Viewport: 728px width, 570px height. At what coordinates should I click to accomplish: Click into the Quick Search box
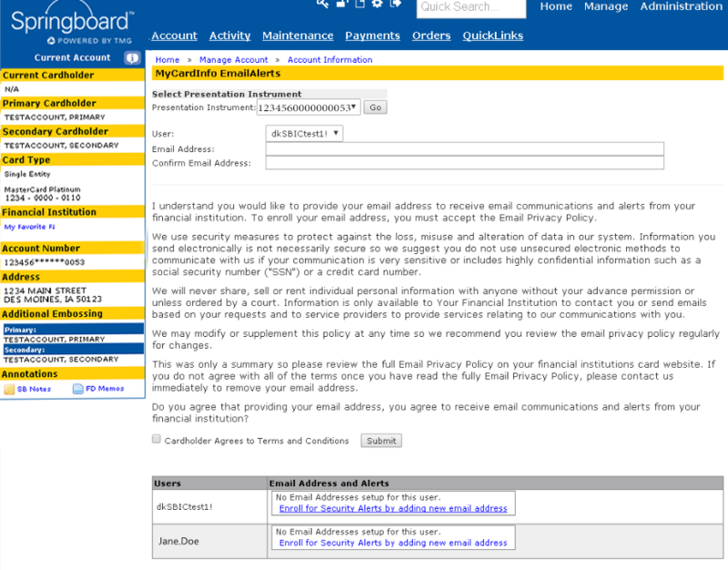click(x=470, y=7)
